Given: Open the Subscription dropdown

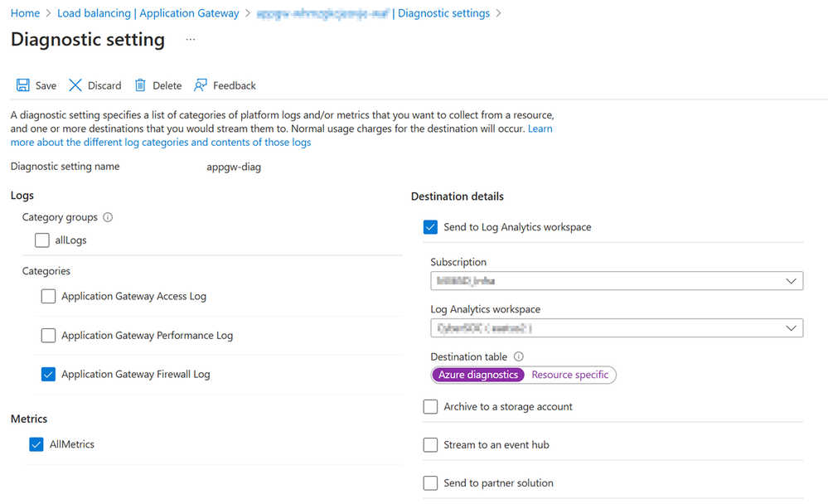Looking at the screenshot, I should (x=617, y=281).
